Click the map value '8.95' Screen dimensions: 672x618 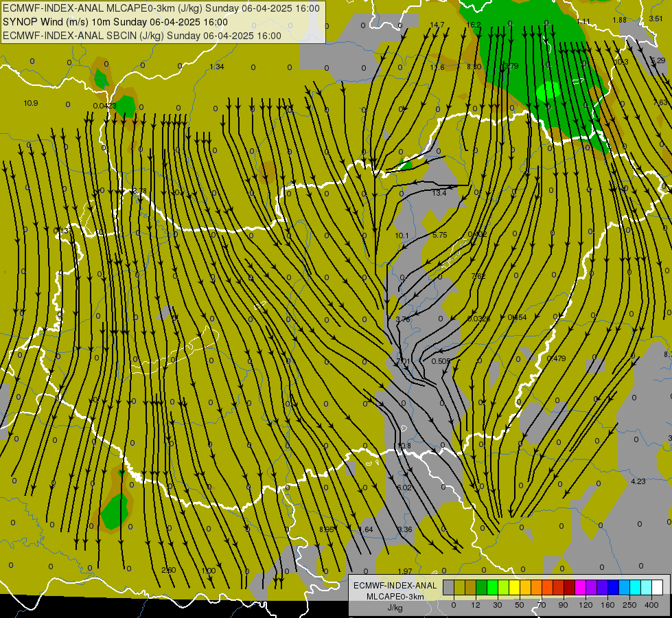pos(327,529)
